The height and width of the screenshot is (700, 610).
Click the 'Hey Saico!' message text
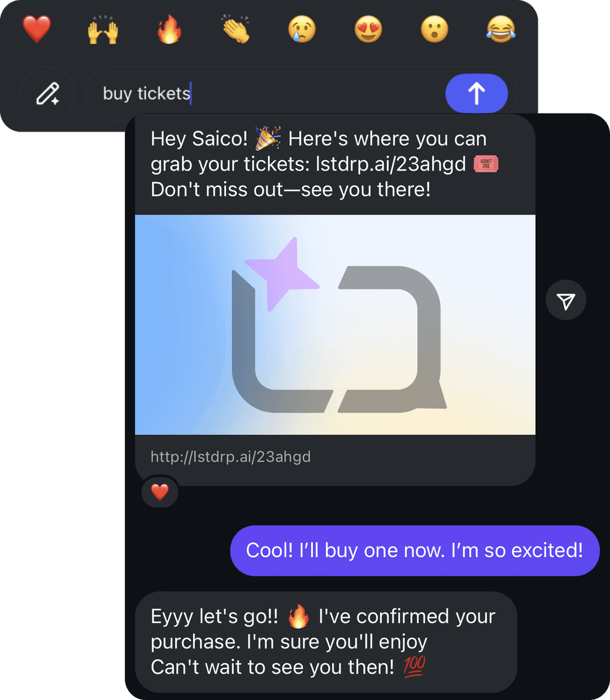pyautogui.click(x=199, y=139)
